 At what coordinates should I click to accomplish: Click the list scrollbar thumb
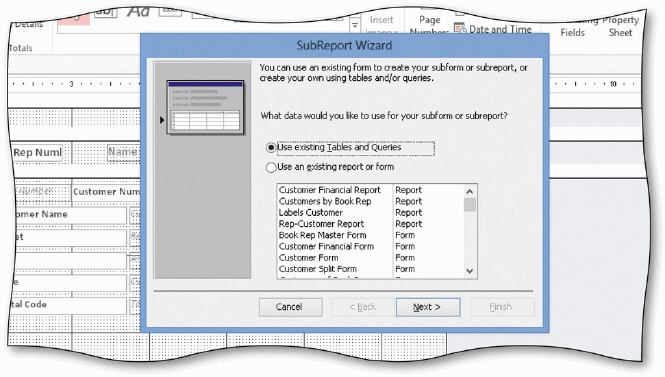coord(469,205)
